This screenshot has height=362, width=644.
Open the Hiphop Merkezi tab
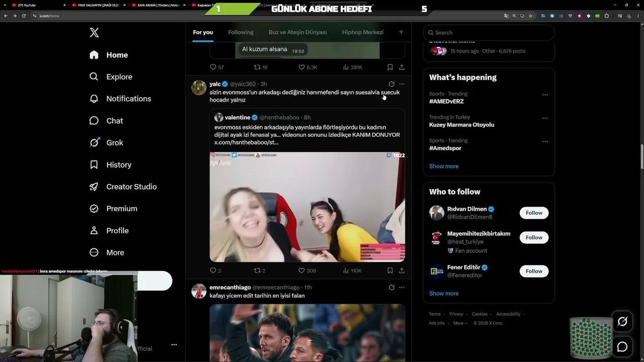pyautogui.click(x=363, y=32)
